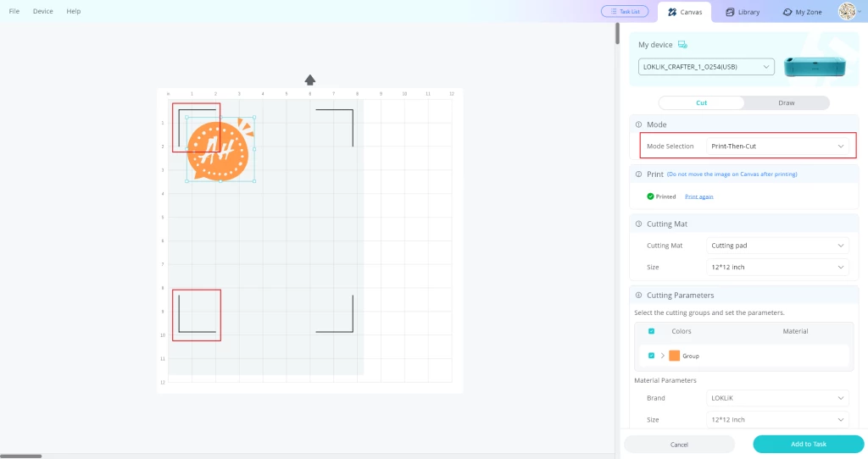Open the Cutting pad dropdown
The image size is (868, 459).
(778, 246)
